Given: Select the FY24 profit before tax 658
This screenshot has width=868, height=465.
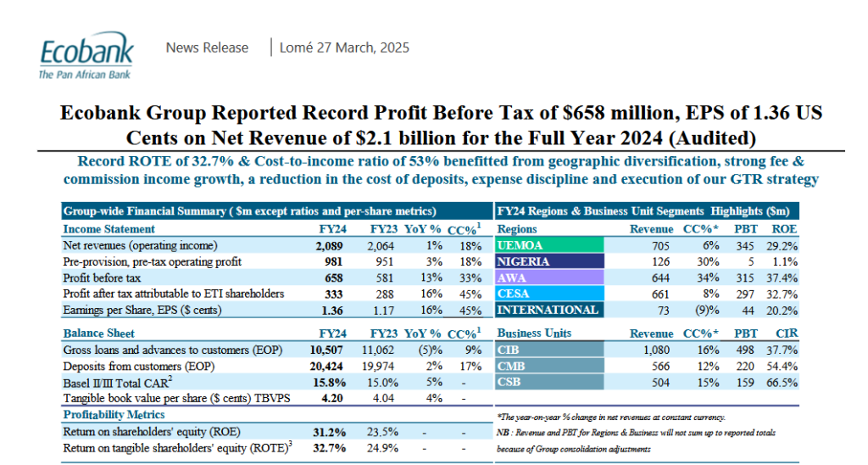Looking at the screenshot, I should click(x=333, y=277).
